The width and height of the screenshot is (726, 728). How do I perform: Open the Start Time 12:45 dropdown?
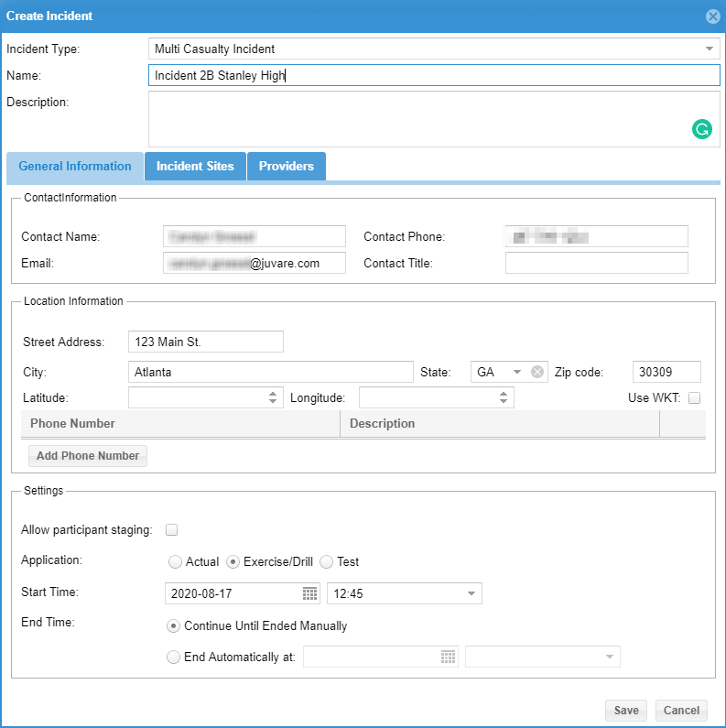tap(471, 593)
